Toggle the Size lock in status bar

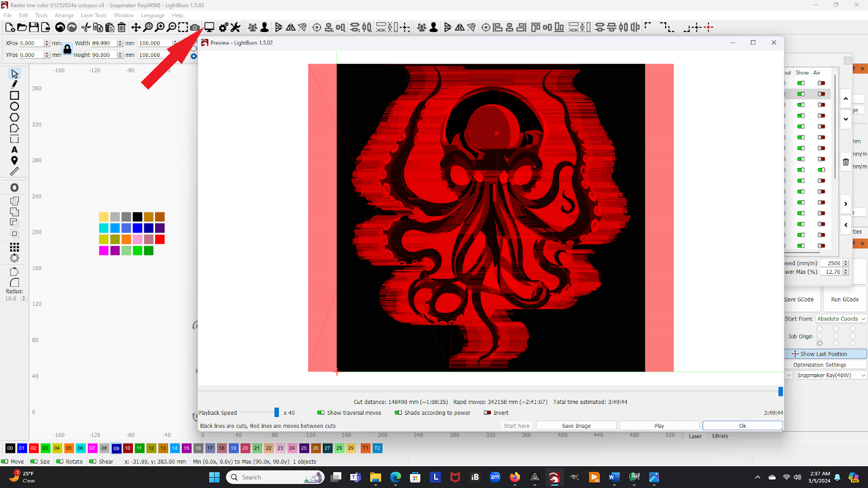(34, 461)
